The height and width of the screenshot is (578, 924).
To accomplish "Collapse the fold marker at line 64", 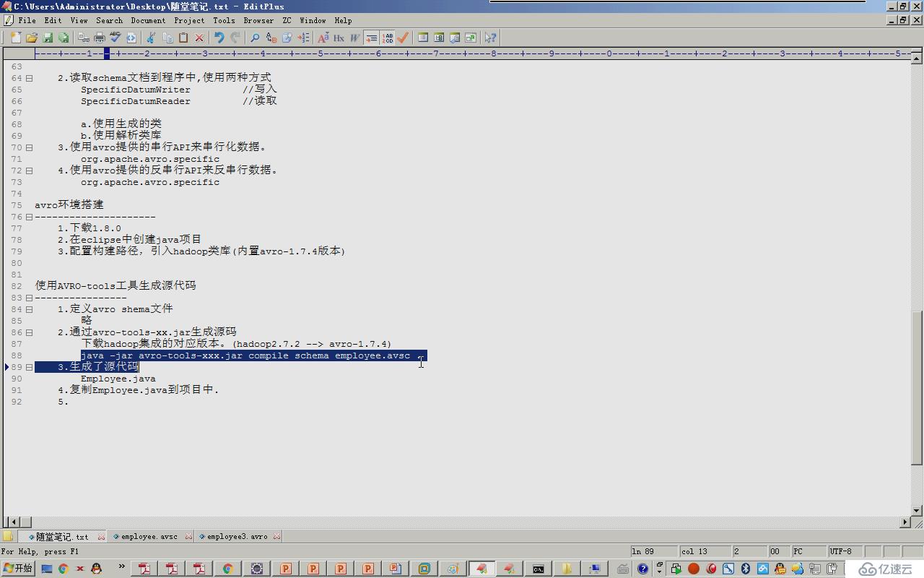I will coord(30,78).
